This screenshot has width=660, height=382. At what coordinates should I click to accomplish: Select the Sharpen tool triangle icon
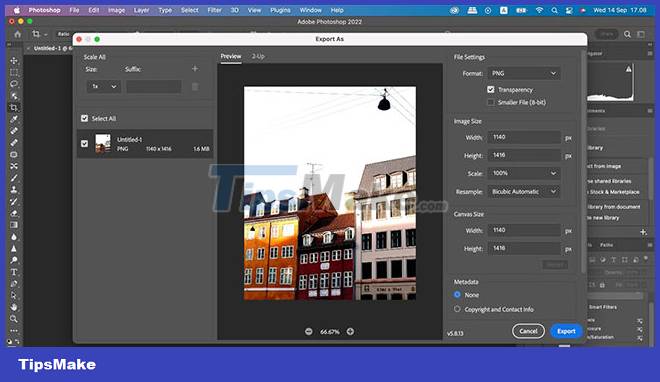click(x=14, y=249)
